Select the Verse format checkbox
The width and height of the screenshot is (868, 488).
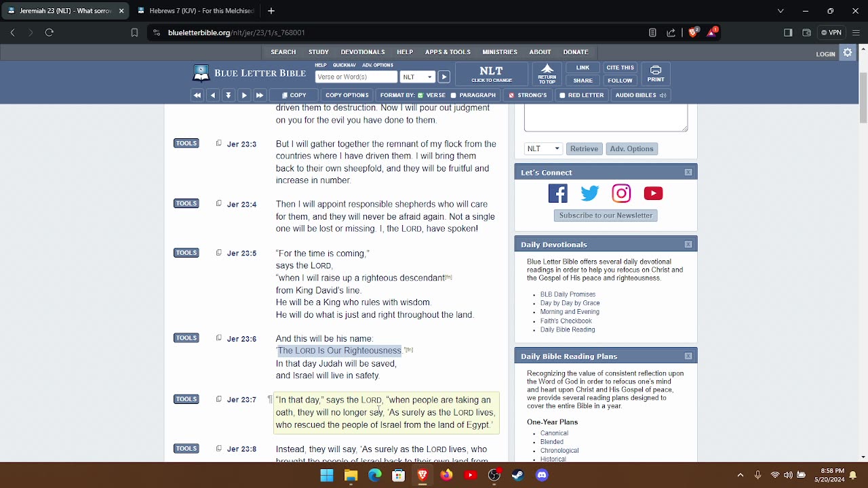coord(420,96)
